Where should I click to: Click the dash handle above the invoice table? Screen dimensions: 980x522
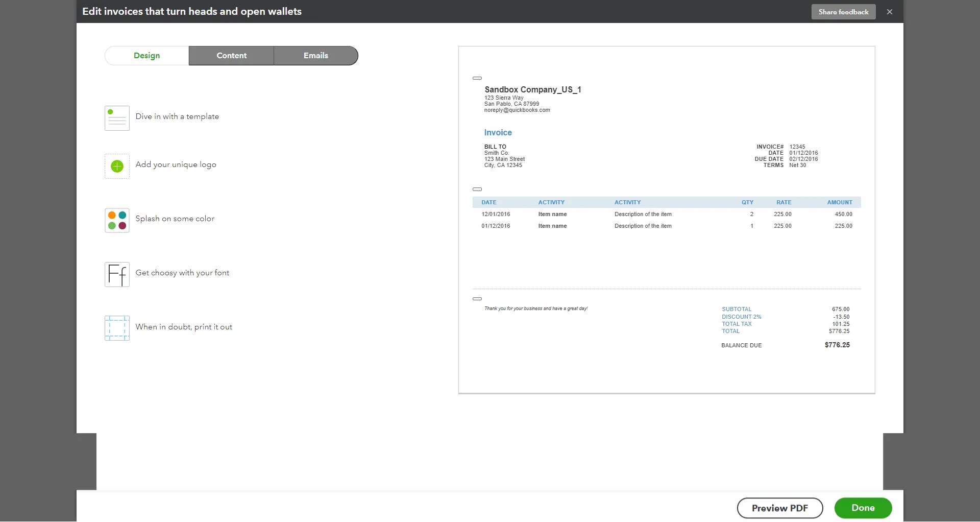477,189
